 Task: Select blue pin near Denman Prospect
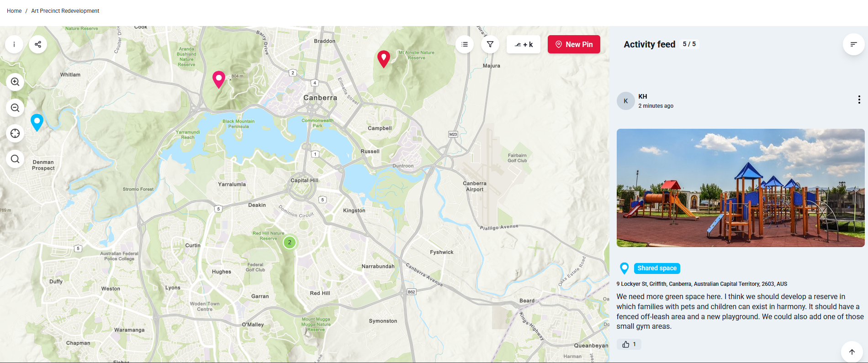(37, 122)
